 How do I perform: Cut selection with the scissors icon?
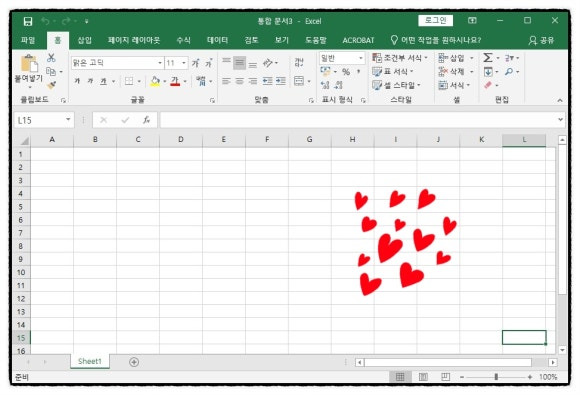click(x=51, y=58)
